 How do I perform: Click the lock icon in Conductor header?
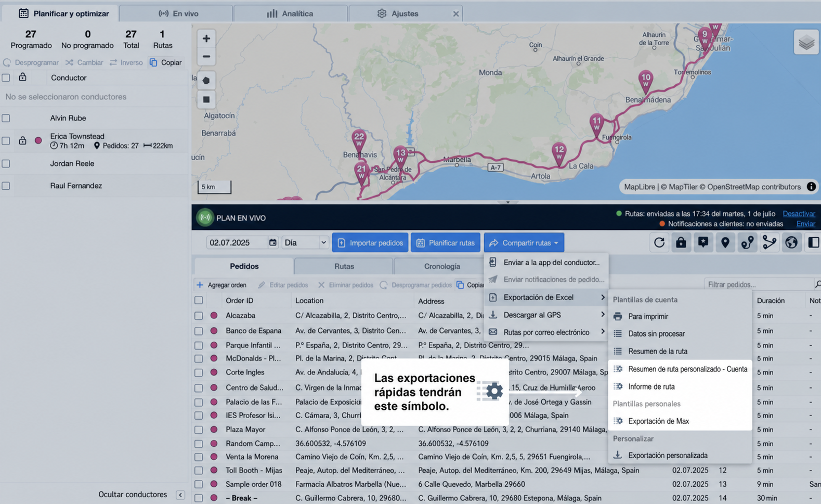tap(23, 77)
